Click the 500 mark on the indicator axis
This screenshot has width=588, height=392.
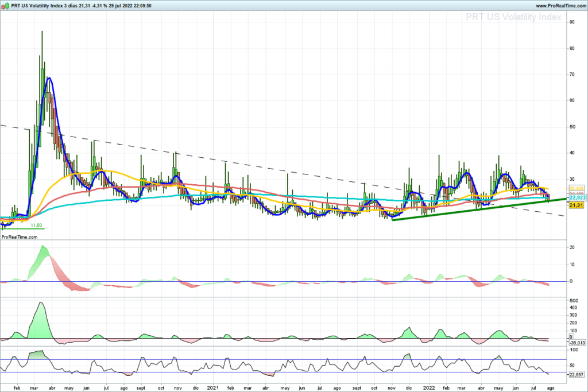tap(574, 301)
